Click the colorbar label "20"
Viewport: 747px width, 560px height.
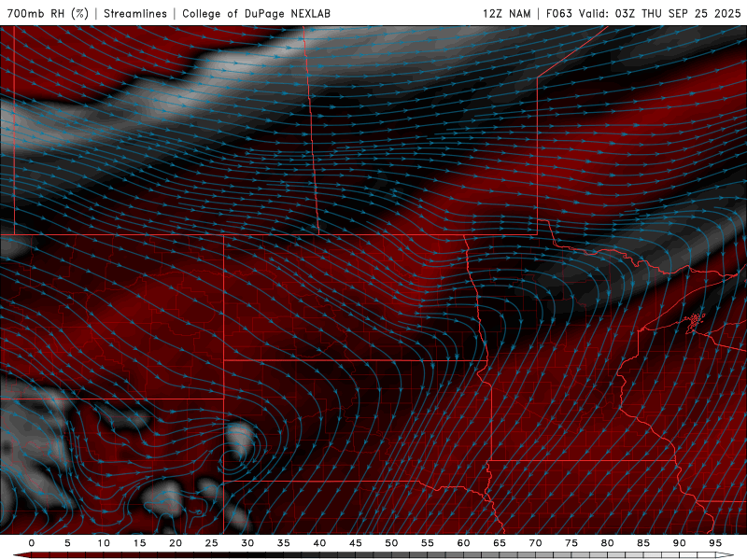point(176,543)
